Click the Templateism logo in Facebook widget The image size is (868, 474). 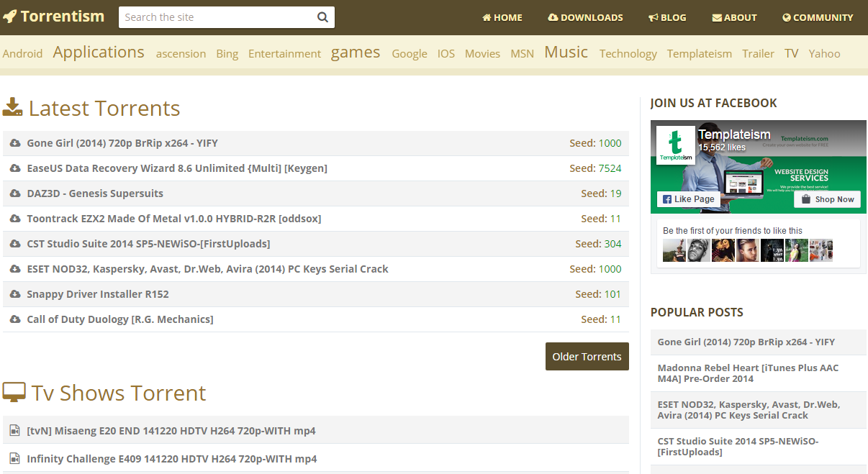click(676, 145)
